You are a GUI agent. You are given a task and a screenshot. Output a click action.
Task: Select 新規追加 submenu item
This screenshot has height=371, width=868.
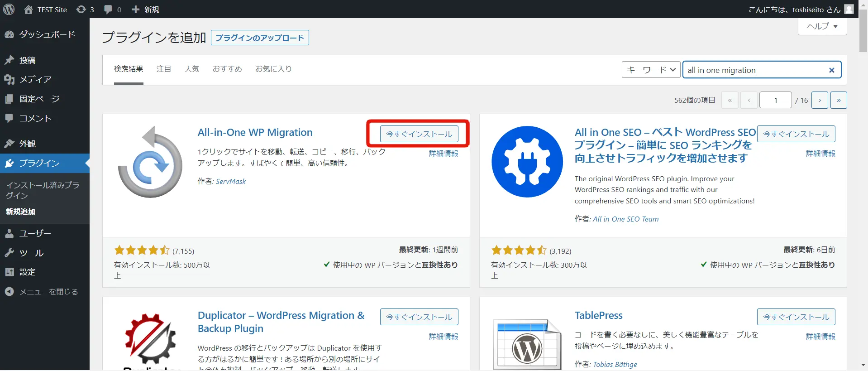tap(20, 212)
